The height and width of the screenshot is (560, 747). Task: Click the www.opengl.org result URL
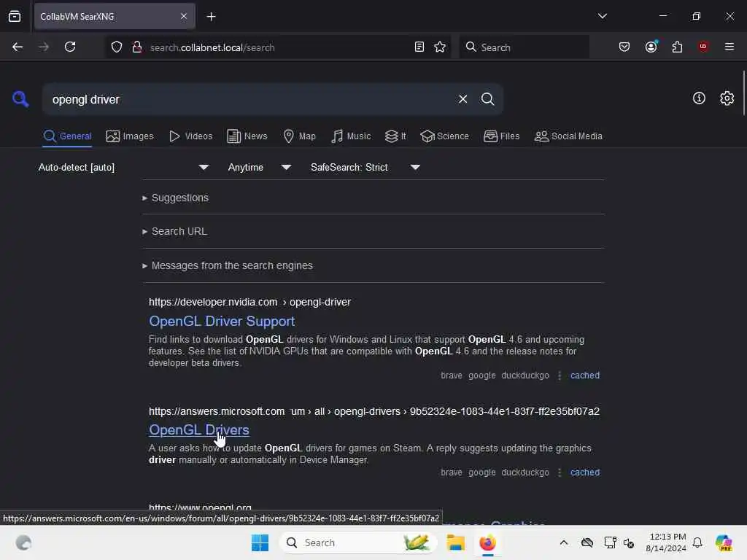200,507
